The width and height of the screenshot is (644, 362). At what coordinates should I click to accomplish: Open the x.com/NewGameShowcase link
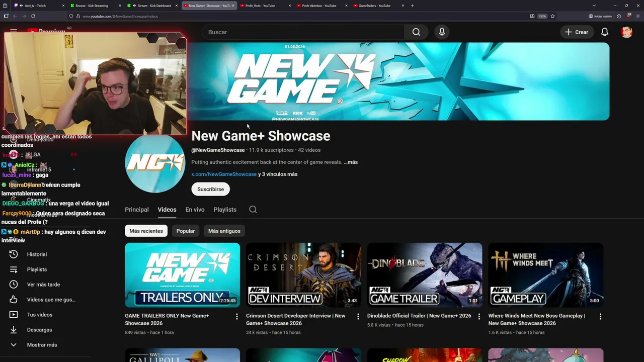pyautogui.click(x=224, y=174)
